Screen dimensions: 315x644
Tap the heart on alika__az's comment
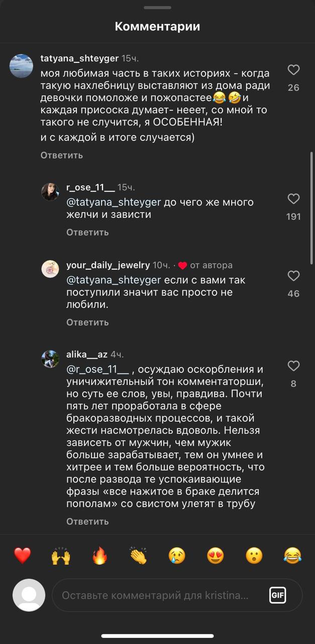[293, 366]
